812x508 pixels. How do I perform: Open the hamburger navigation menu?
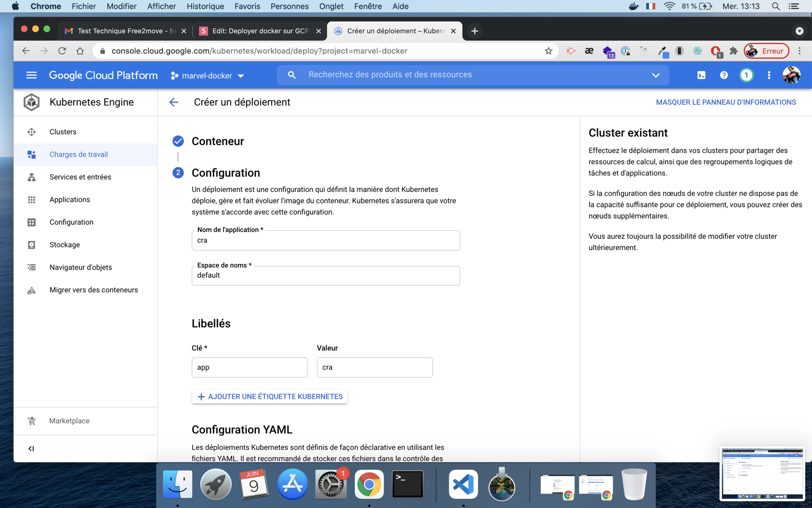coord(32,75)
